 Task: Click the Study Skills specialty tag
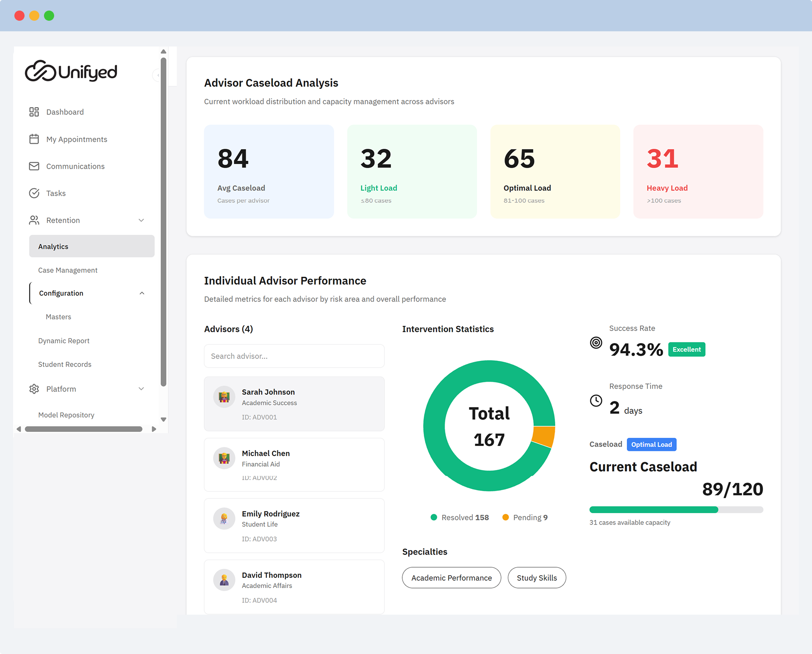point(537,578)
